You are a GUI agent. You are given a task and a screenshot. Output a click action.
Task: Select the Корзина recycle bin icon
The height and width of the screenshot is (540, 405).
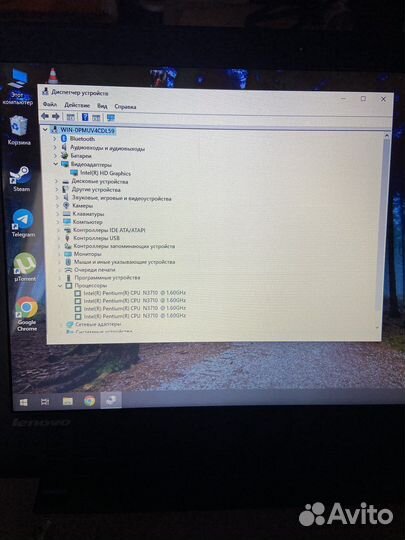(19, 130)
